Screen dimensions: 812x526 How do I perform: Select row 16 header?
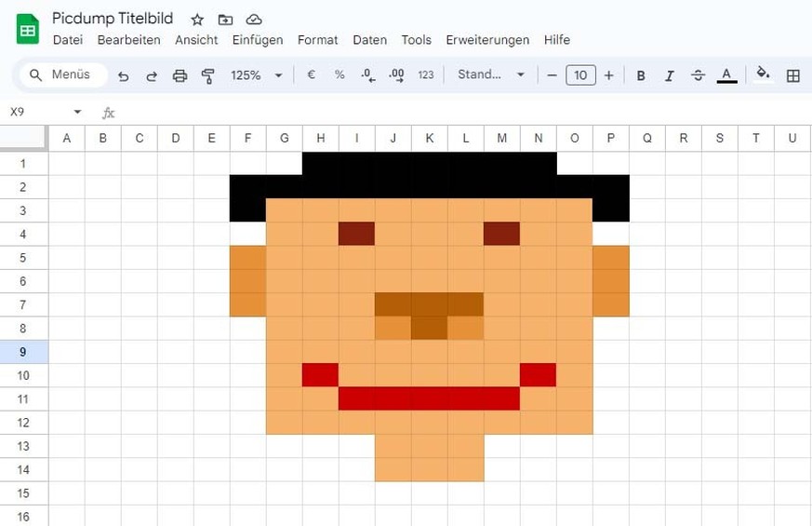(x=24, y=517)
